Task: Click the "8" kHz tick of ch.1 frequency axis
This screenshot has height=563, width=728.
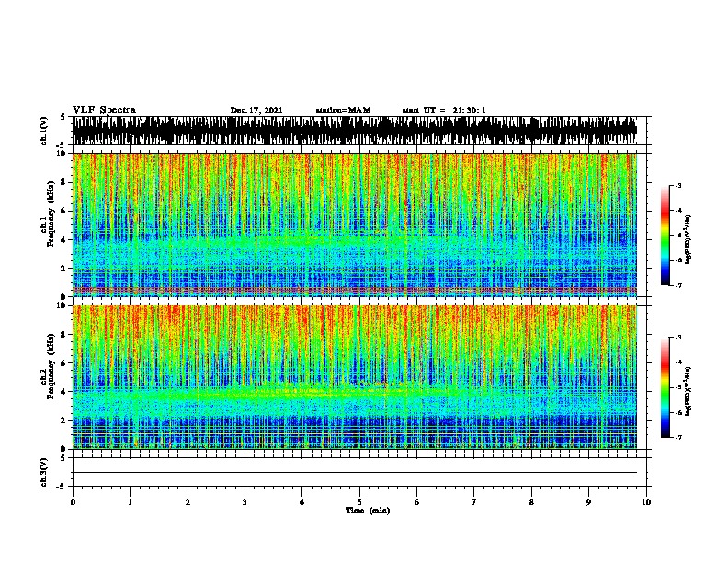Action: pos(64,182)
